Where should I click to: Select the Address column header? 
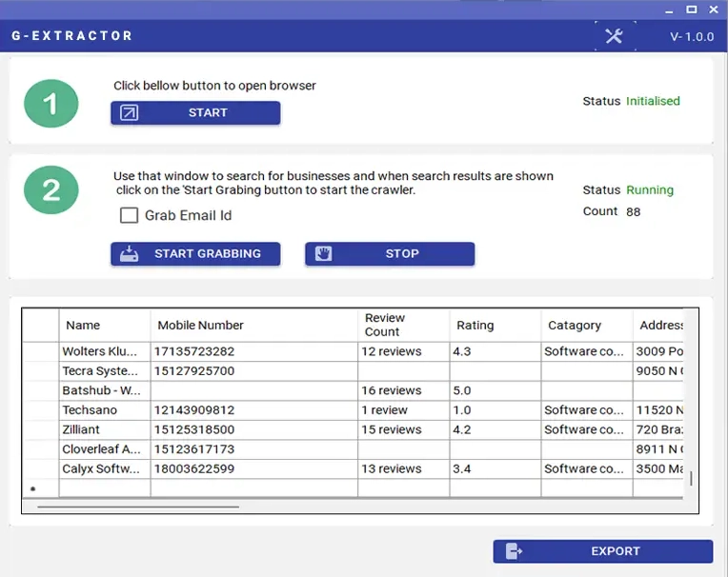coord(657,325)
